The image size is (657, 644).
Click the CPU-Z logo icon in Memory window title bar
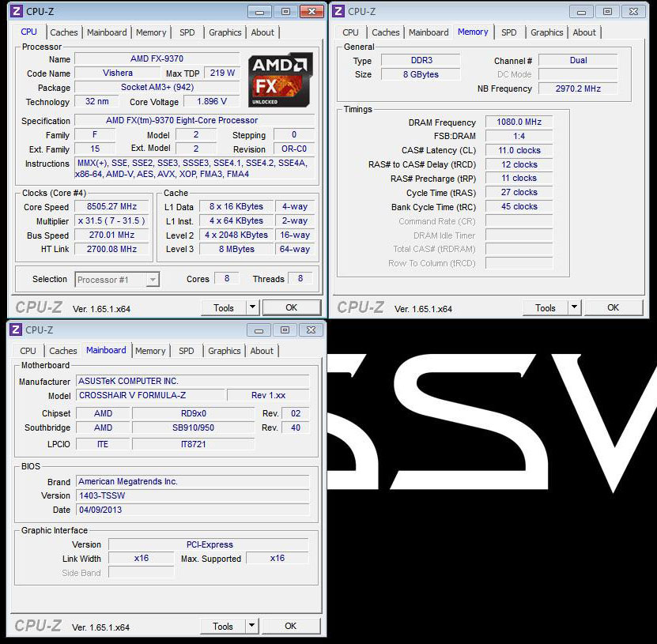pos(338,11)
